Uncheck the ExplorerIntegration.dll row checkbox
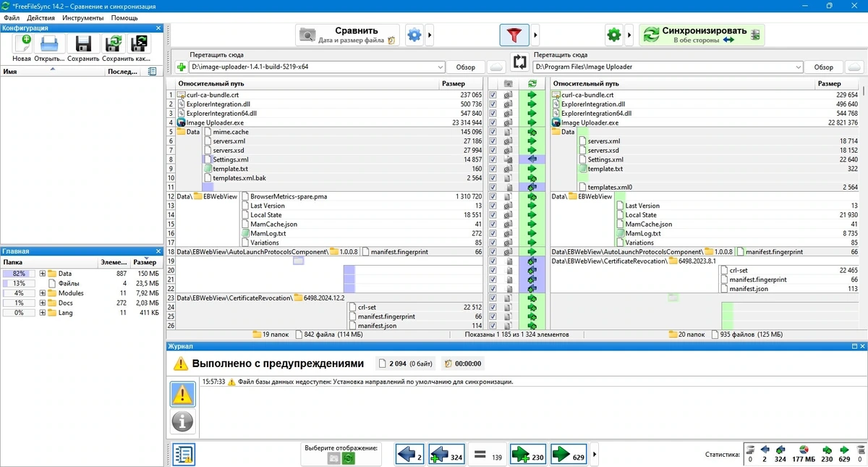 [493, 104]
